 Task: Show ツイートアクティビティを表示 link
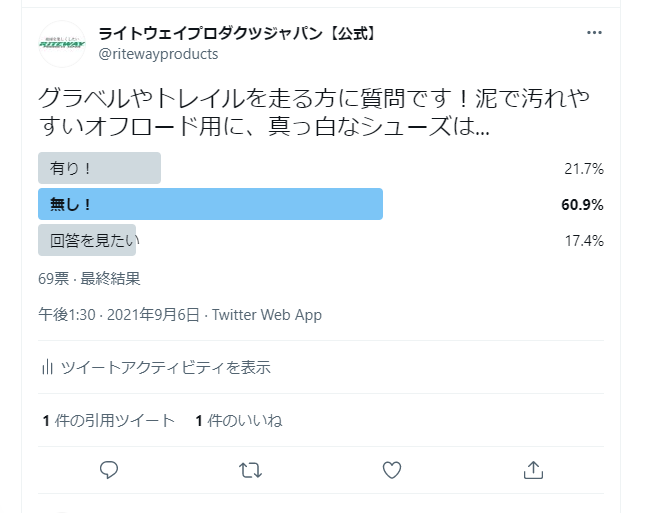coord(166,367)
